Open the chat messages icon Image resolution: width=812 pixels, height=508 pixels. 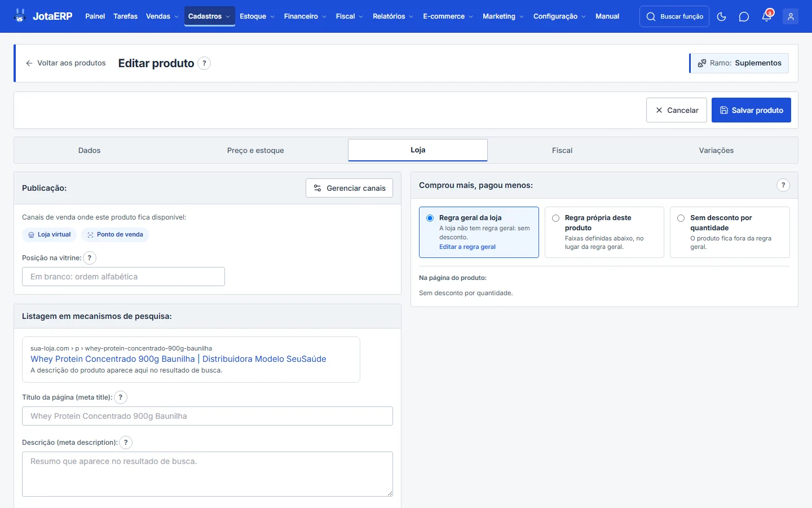pyautogui.click(x=744, y=16)
